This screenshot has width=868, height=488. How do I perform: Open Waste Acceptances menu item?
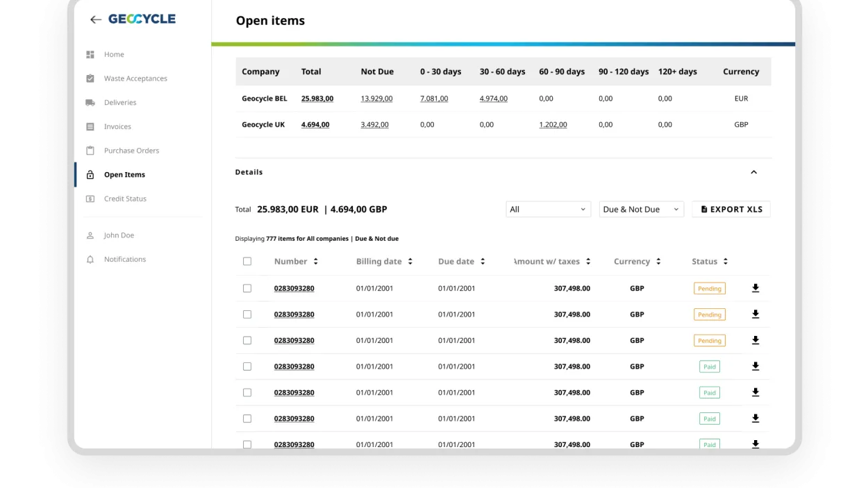pos(135,78)
